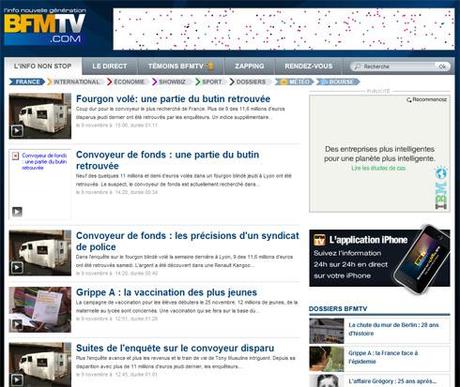Select the FRANCE category

(x=27, y=82)
